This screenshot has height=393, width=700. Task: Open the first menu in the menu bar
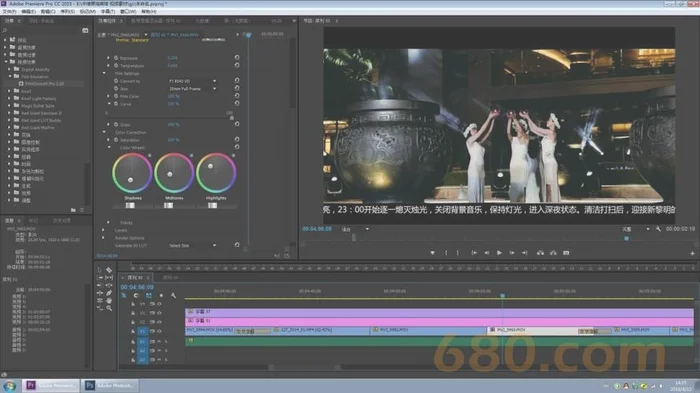(9, 12)
